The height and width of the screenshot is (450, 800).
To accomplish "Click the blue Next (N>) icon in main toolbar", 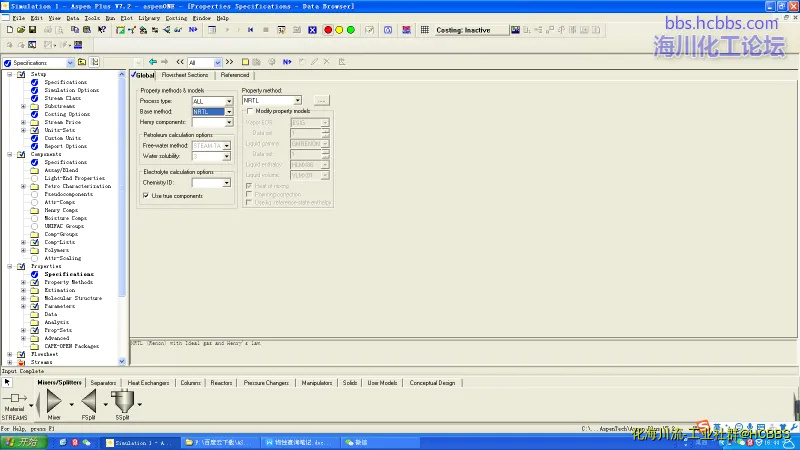I will [193, 30].
